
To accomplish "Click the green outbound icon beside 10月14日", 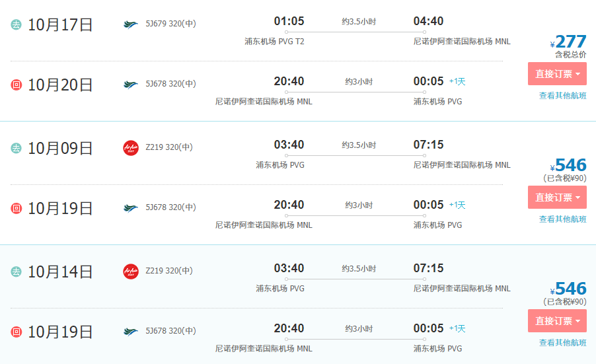I will (16, 272).
